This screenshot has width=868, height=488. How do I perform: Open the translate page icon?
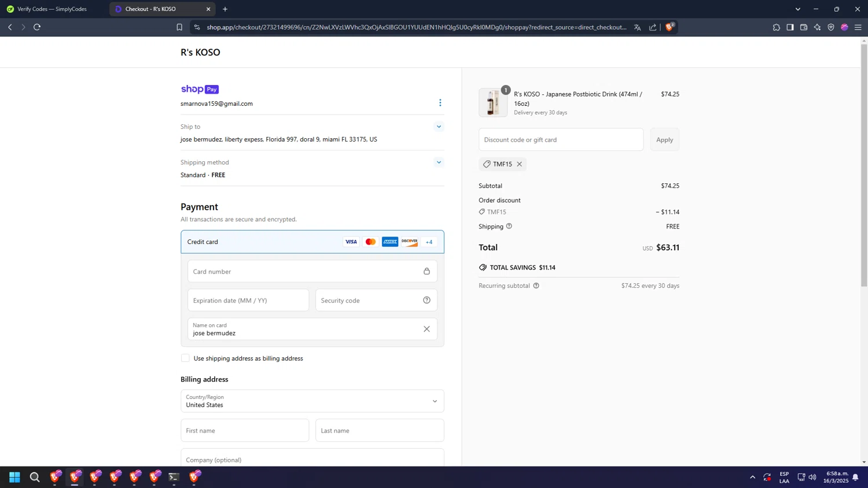point(637,27)
